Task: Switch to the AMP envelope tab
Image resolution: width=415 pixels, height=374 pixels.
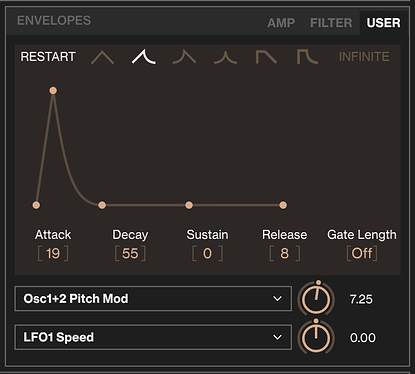Action: [x=281, y=23]
